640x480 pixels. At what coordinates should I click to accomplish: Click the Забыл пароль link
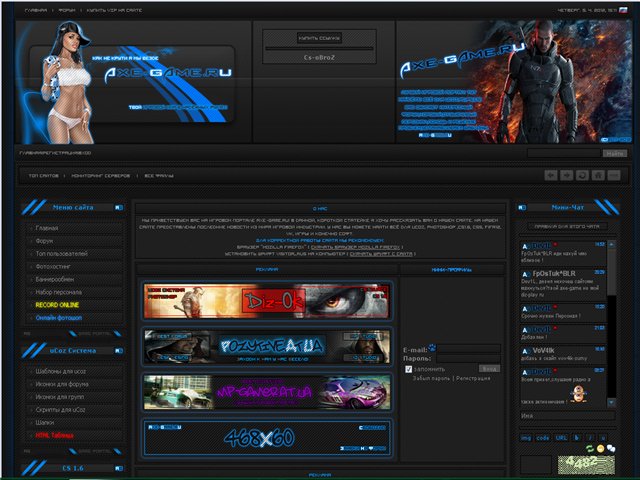(431, 378)
